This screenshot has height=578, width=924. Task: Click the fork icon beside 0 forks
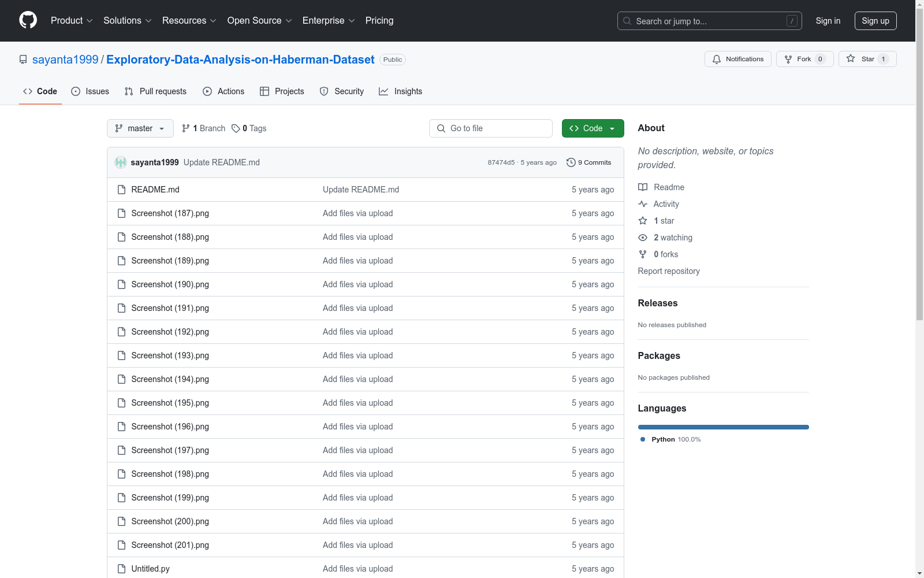643,254
